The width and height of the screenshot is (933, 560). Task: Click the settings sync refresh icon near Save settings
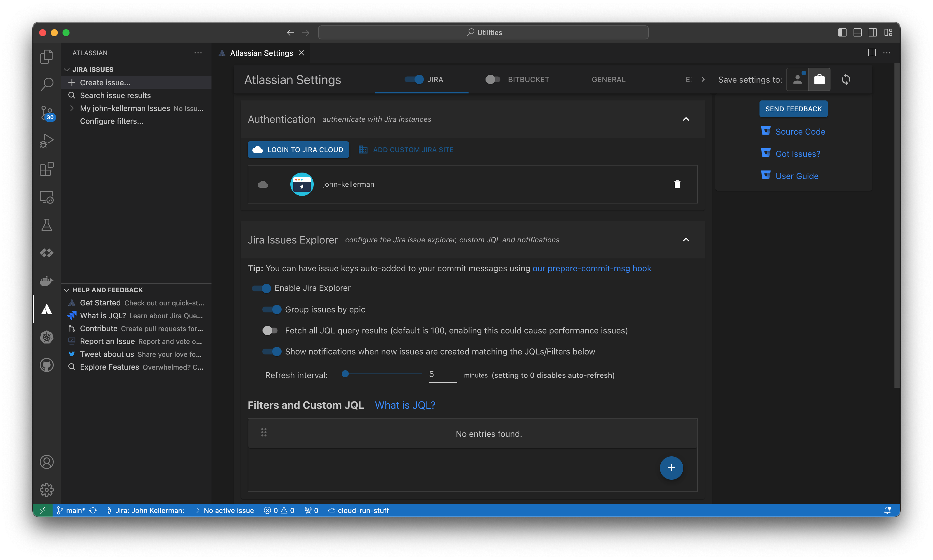[x=846, y=79]
